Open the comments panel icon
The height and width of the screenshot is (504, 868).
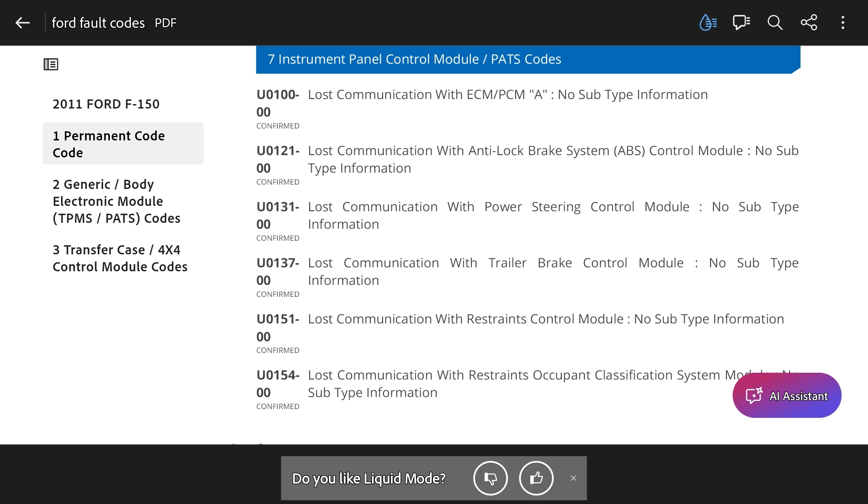741,23
